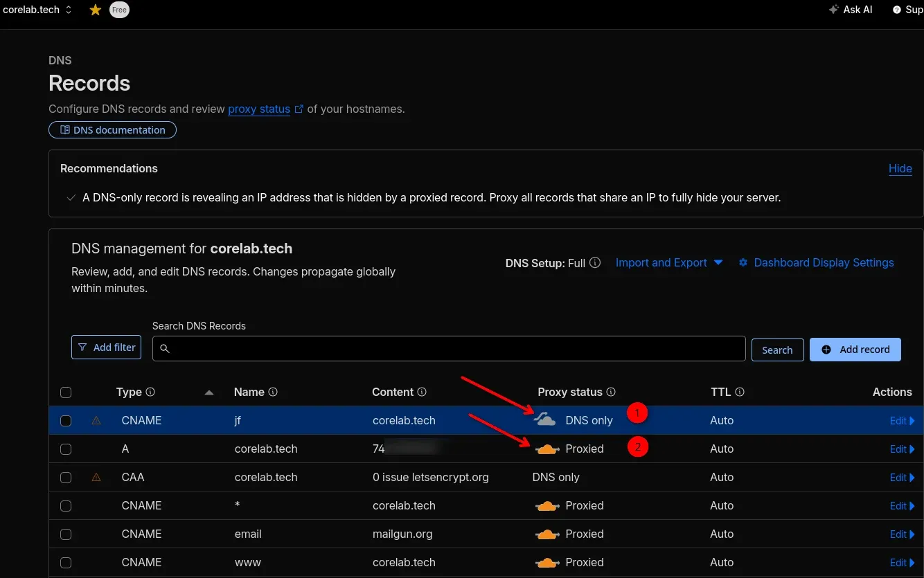The width and height of the screenshot is (924, 578).
Task: Edit the CAA record
Action: click(902, 478)
